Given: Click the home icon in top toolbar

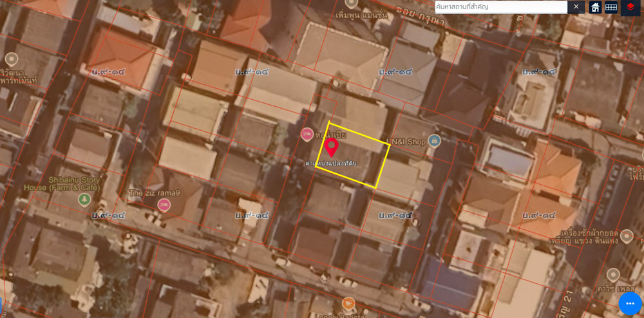Looking at the screenshot, I should [x=595, y=7].
